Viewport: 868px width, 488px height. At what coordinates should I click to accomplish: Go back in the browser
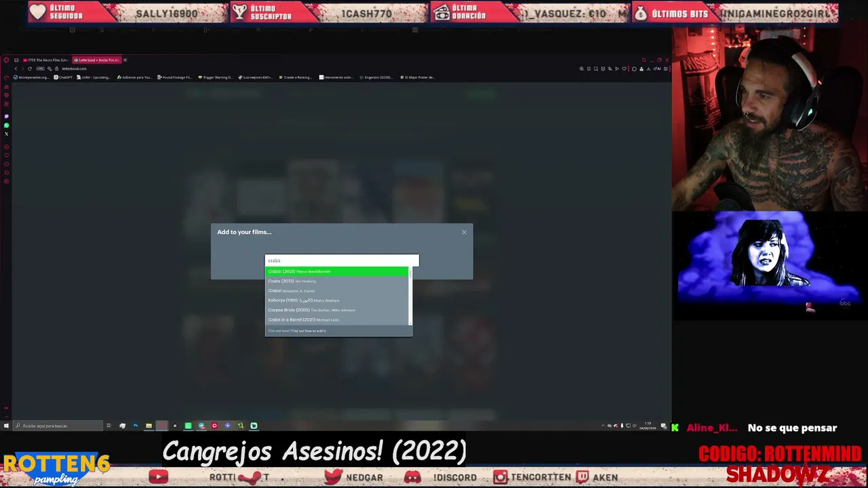tap(16, 68)
